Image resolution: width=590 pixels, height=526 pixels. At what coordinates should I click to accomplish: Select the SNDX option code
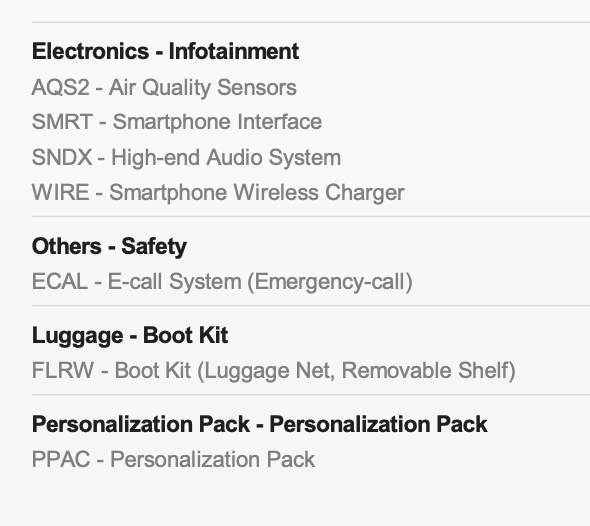(62, 157)
